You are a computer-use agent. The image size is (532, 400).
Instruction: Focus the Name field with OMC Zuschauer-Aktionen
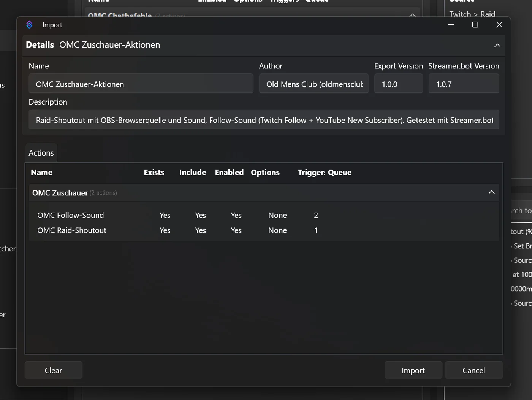click(141, 84)
